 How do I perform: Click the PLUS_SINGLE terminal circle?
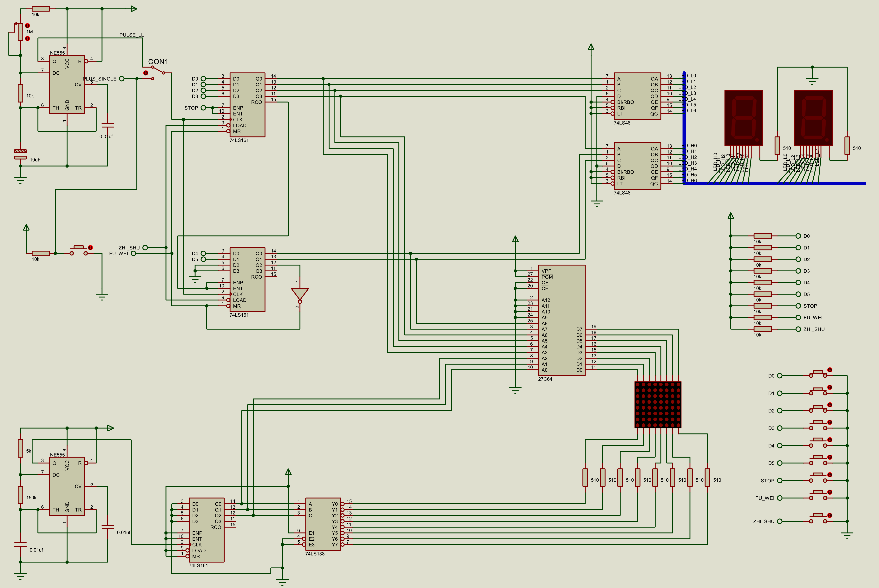[122, 79]
